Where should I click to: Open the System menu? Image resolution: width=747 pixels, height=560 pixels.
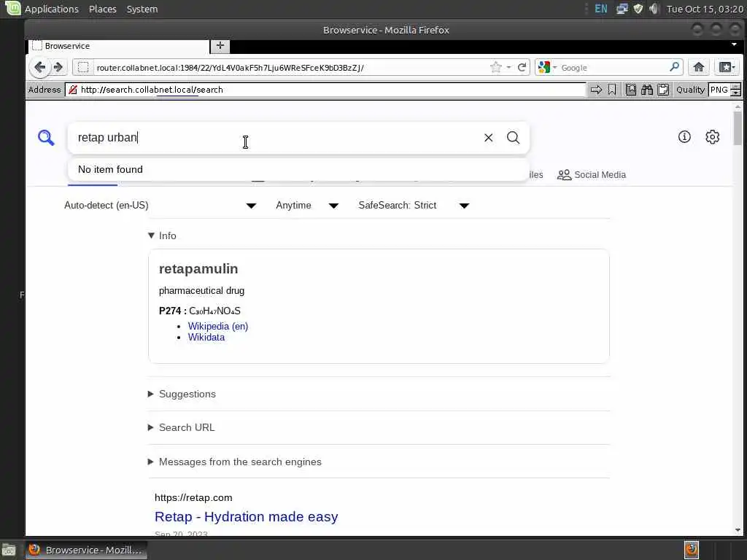pos(142,9)
